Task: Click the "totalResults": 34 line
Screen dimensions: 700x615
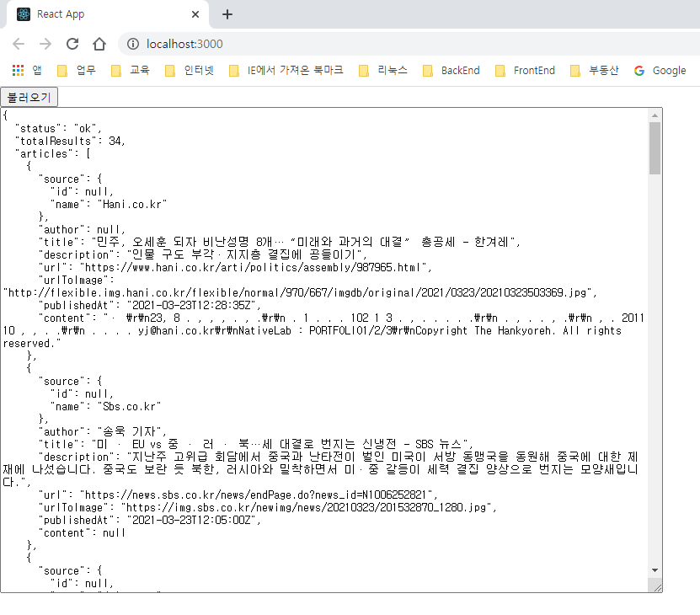Action: click(70, 142)
